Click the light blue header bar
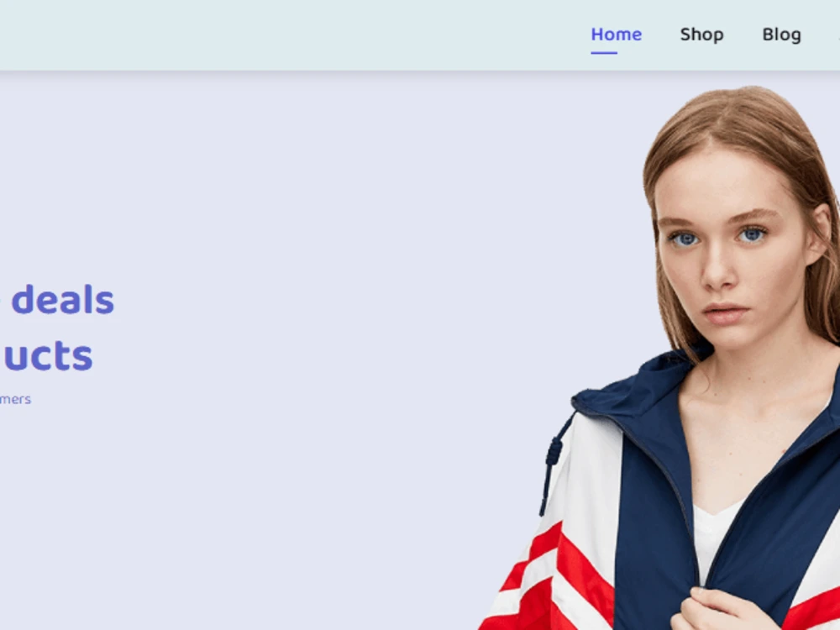Image resolution: width=840 pixels, height=630 pixels. pyautogui.click(x=295, y=34)
